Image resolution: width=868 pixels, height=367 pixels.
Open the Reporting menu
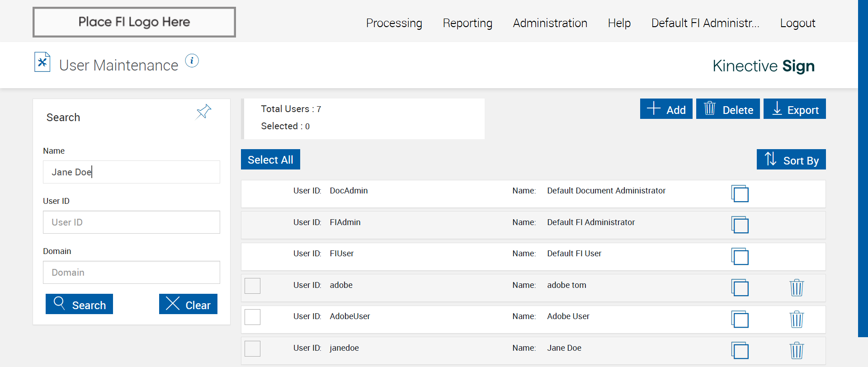467,23
